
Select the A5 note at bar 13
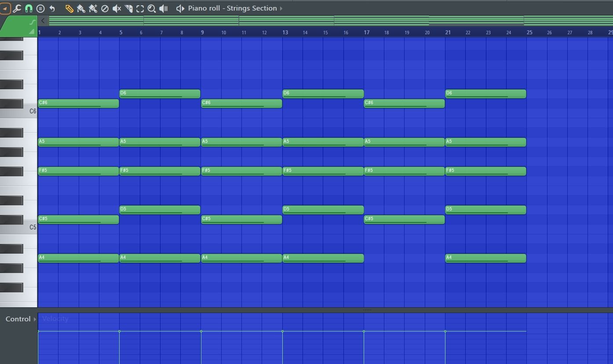pos(323,142)
